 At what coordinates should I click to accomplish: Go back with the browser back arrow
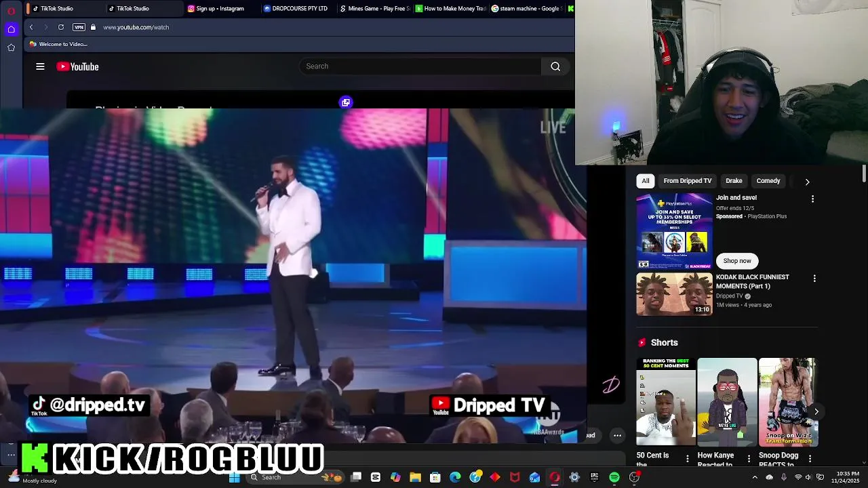pos(31,27)
